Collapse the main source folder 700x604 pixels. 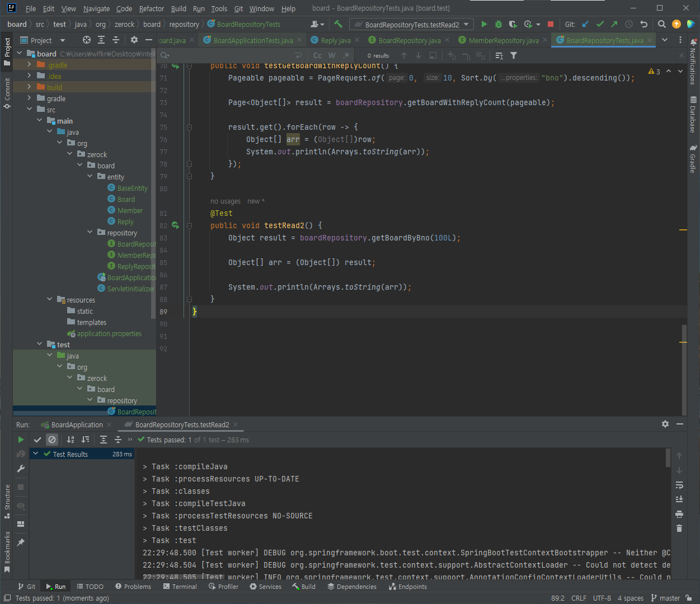pyautogui.click(x=40, y=121)
